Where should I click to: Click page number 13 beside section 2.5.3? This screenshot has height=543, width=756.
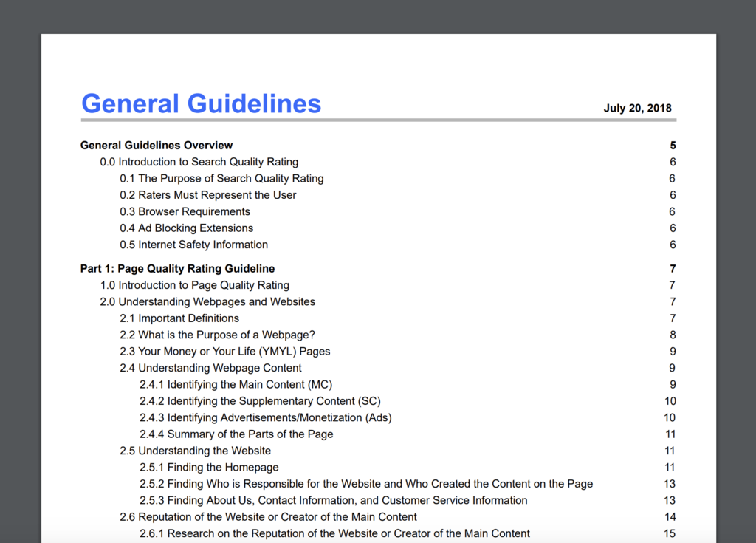(670, 501)
